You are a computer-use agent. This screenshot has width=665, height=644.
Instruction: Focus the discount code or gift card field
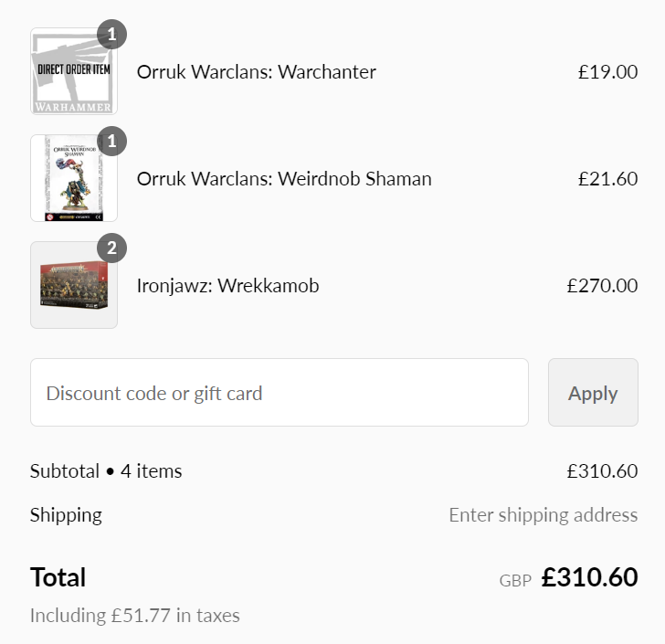point(279,393)
